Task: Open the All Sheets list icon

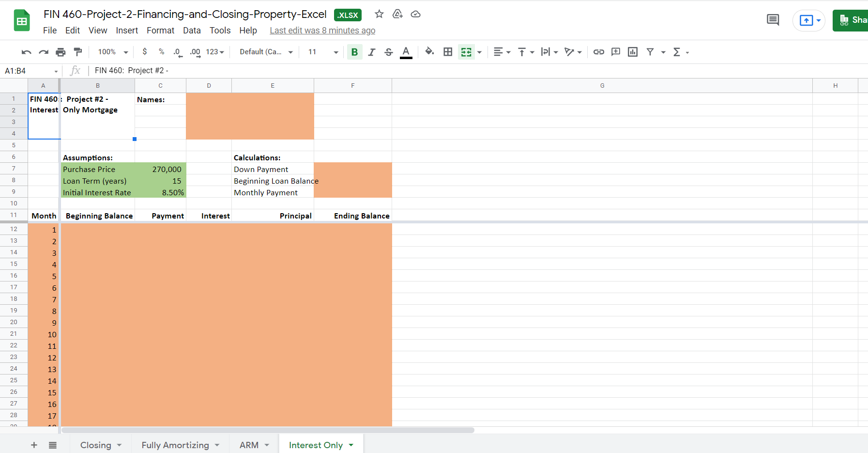Action: pos(53,445)
